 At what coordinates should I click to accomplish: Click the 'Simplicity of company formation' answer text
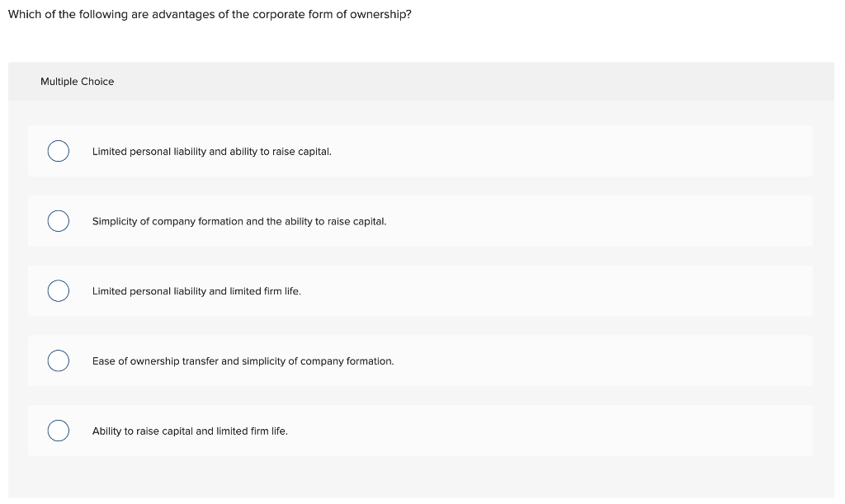coord(239,222)
